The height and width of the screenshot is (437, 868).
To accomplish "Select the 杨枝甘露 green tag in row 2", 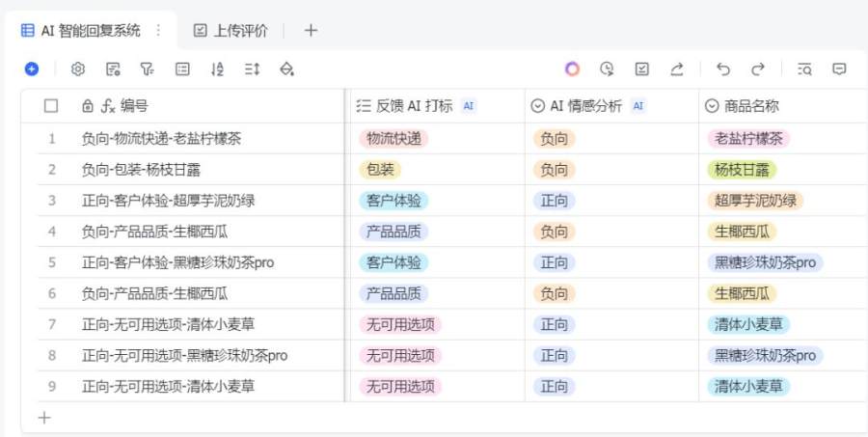I will (741, 170).
